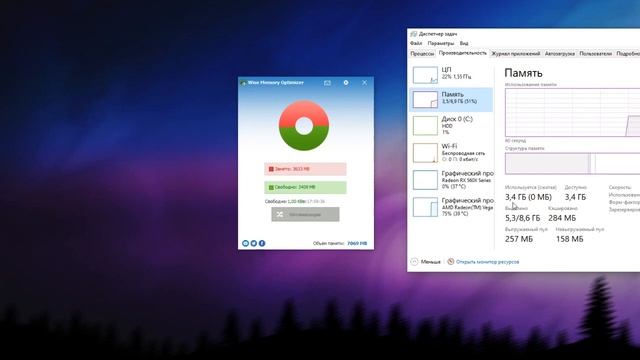
Task: Click the Wise Memory Optimizer title bar logo
Action: coord(243,83)
